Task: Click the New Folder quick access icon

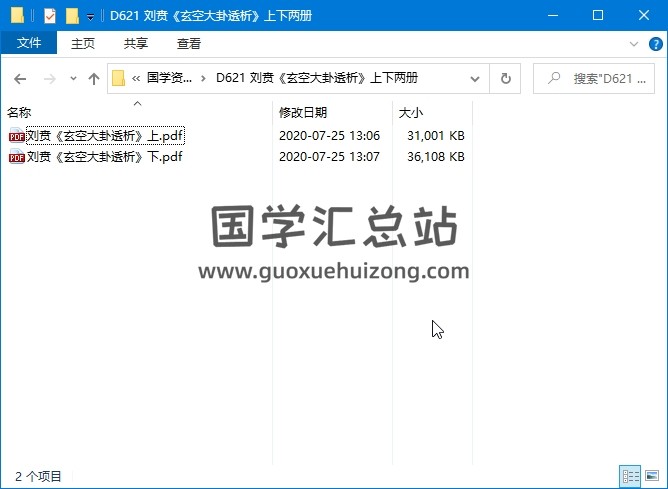Action: point(72,16)
